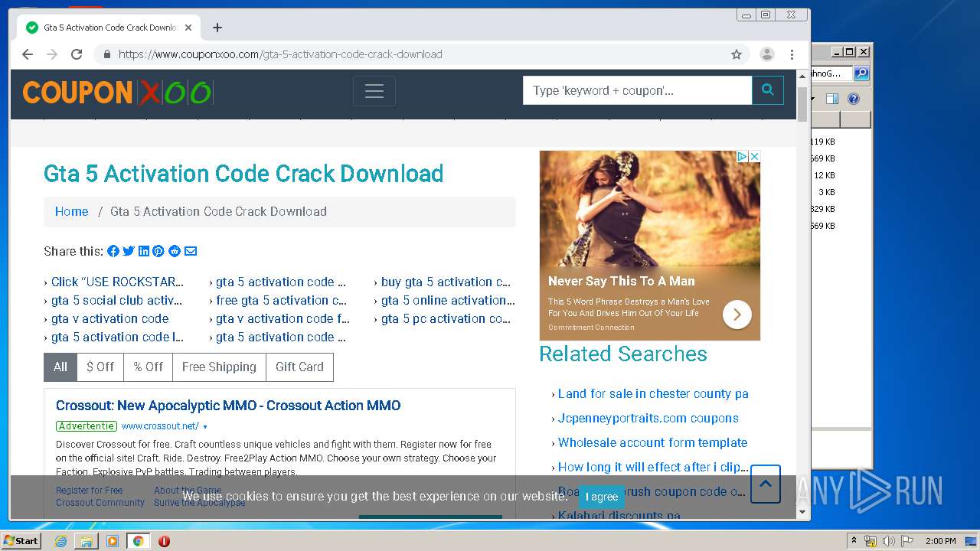980x551 pixels.
Task: Select the $ Off filter tab
Action: [x=100, y=367]
